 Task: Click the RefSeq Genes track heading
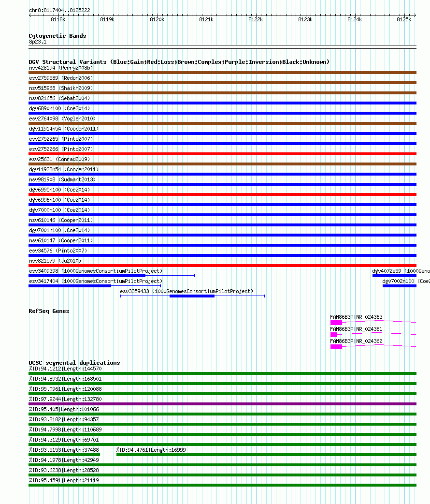point(49,311)
